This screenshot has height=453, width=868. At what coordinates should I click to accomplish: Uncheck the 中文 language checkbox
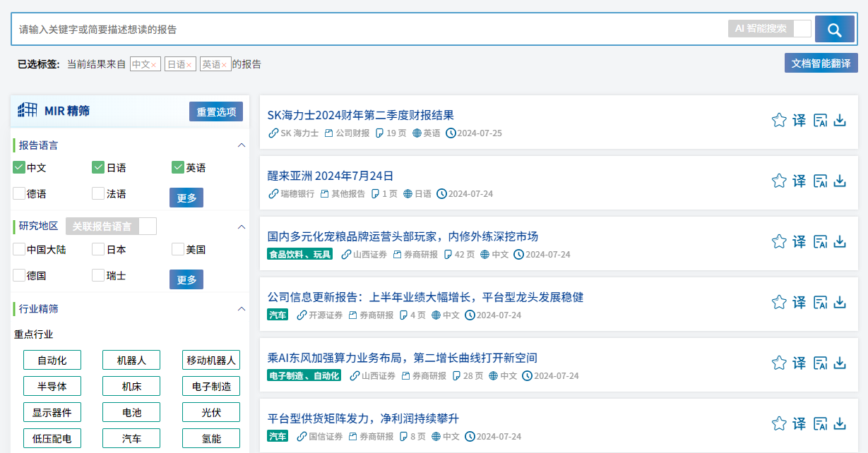(19, 168)
